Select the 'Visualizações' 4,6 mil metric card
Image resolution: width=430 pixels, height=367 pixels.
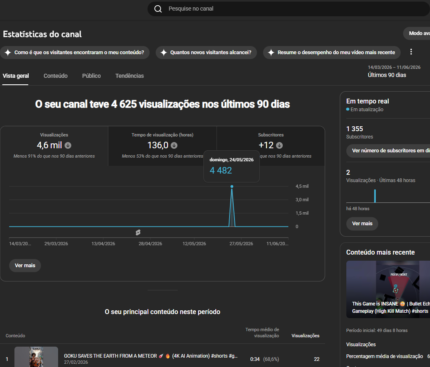(54, 146)
